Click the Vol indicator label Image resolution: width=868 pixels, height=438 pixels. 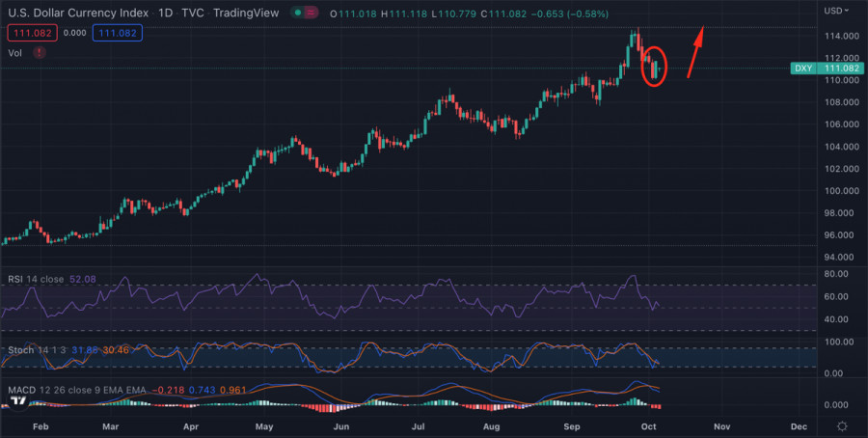(x=14, y=53)
